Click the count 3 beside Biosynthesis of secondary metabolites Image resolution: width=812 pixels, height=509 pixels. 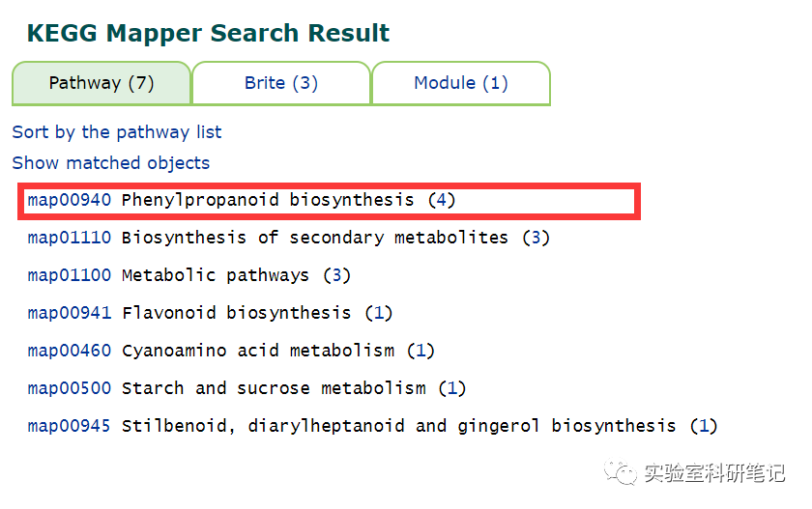click(536, 238)
